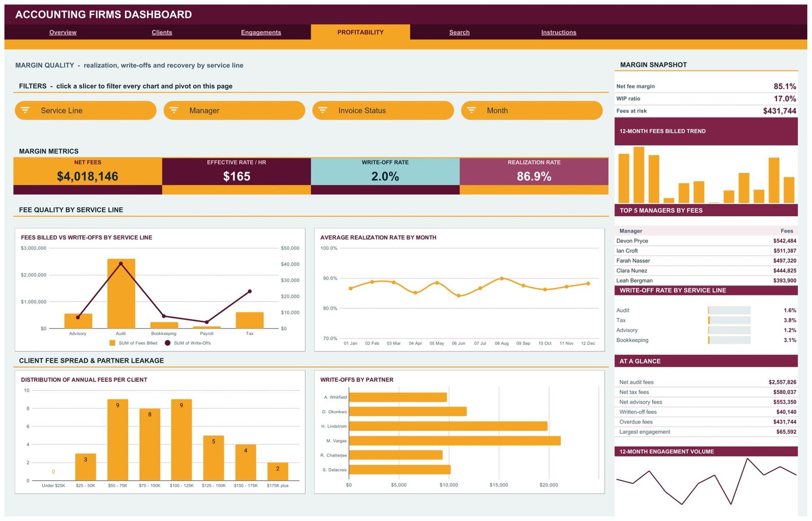Click the $175K plus distribution bar
The width and height of the screenshot is (812, 521).
point(278,471)
